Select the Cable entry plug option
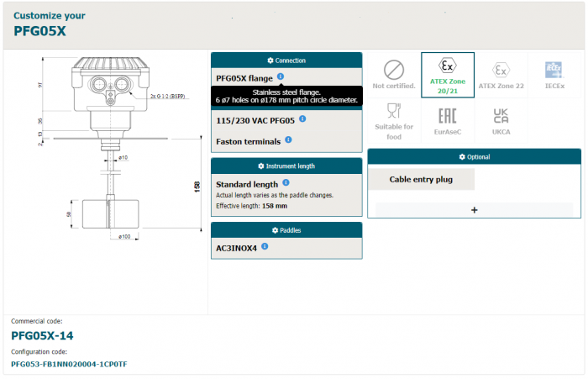 pyautogui.click(x=422, y=179)
